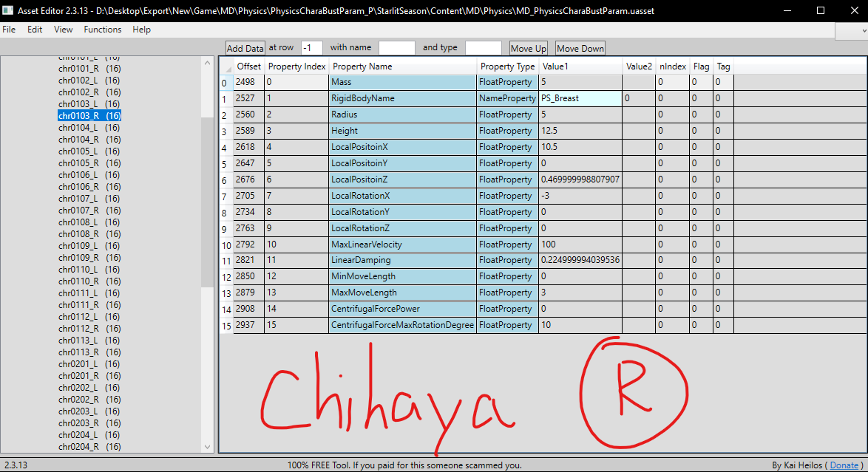The image size is (868, 472).
Task: Click the CentrifugalForcePower property name cell
Action: (402, 309)
